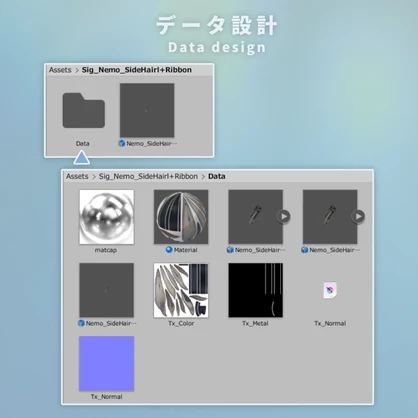Click the blue triangle pointer below Data

(82, 158)
